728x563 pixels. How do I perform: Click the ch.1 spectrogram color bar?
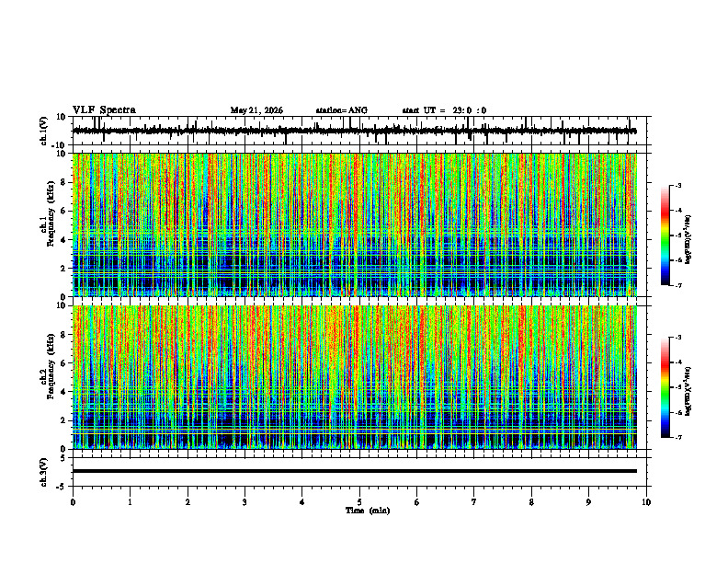pos(665,236)
